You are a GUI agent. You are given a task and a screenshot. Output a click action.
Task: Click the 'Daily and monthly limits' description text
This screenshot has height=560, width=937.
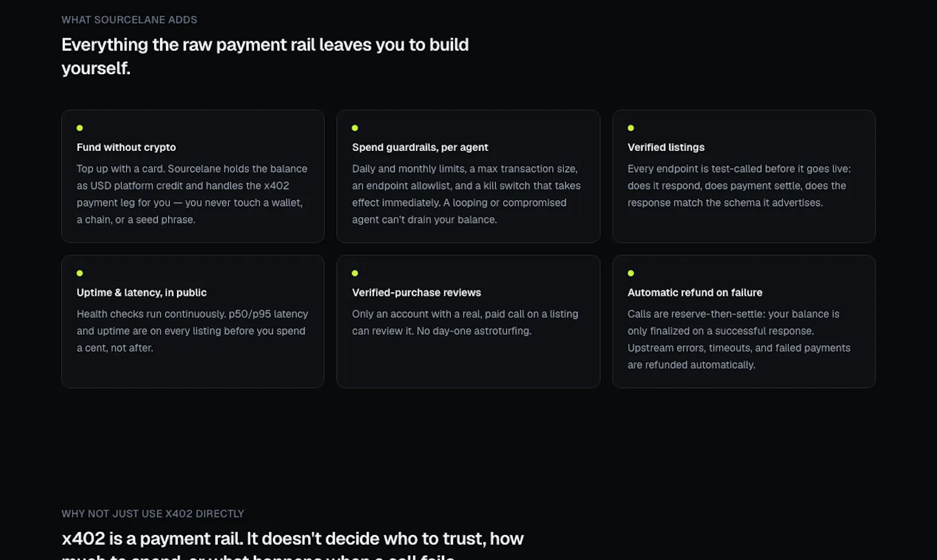pos(467,194)
